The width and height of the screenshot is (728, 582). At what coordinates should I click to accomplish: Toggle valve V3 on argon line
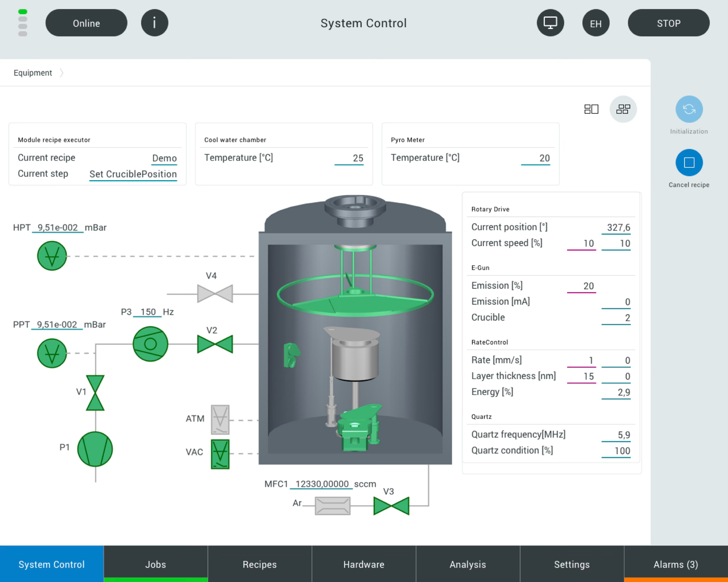pos(391,506)
